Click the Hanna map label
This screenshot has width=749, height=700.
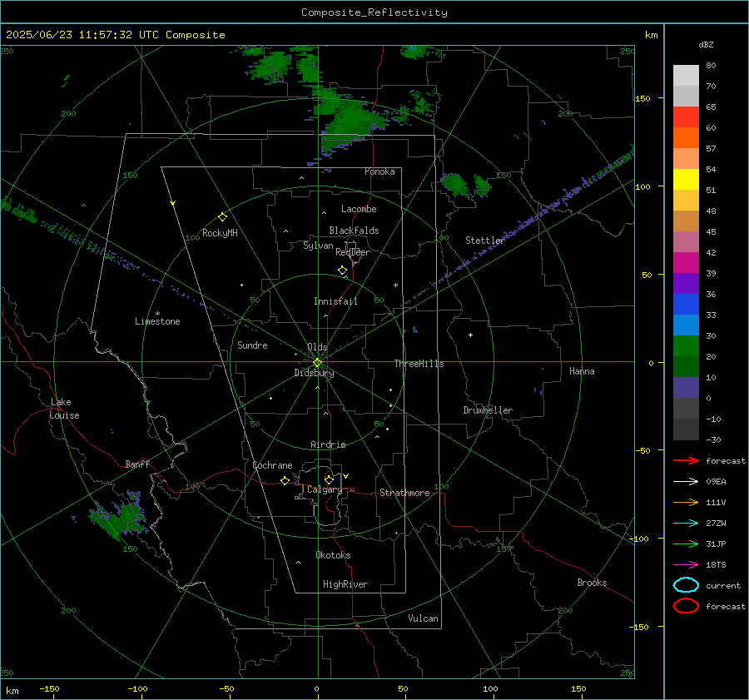coord(582,371)
